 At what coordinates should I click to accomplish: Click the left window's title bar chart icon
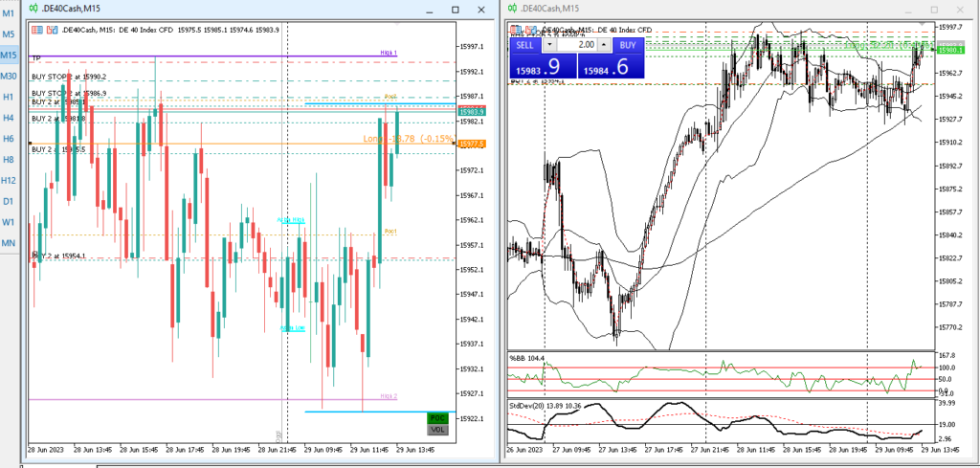pyautogui.click(x=33, y=9)
